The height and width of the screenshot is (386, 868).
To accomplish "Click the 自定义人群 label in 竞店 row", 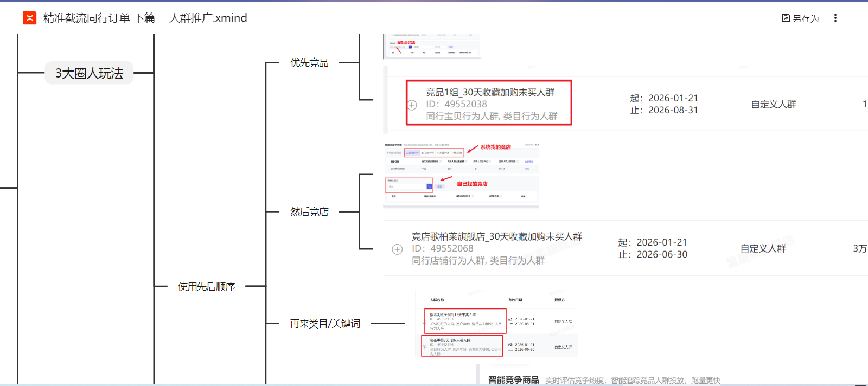I will (763, 249).
